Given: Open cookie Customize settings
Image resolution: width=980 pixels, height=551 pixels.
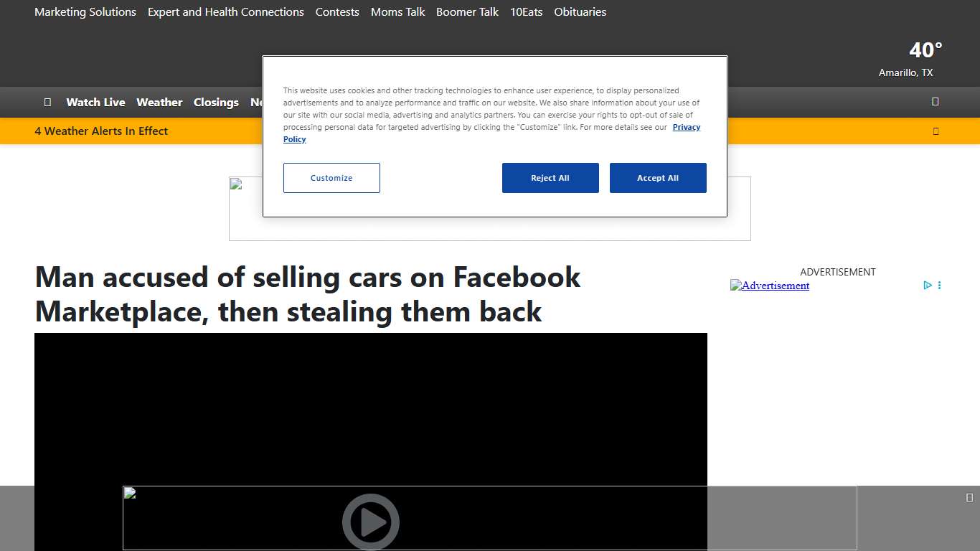Looking at the screenshot, I should coord(331,178).
